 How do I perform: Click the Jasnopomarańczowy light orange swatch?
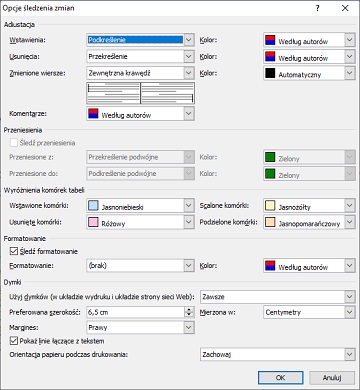tap(270, 222)
